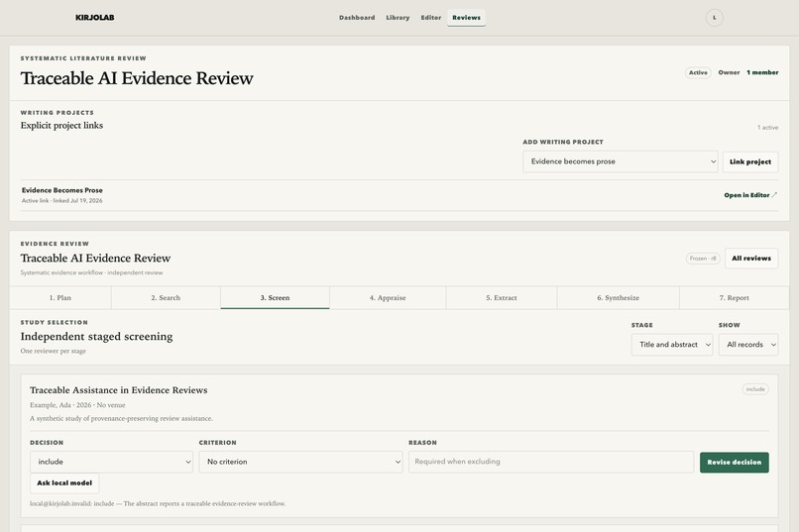Expand the Add writing project dropdown

pos(621,161)
